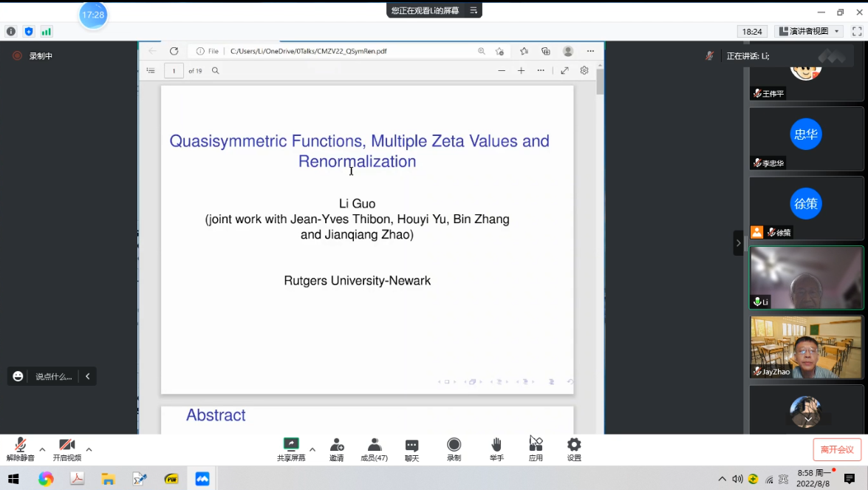The image size is (868, 490).
Task: Open the members (成员) list
Action: point(374,448)
